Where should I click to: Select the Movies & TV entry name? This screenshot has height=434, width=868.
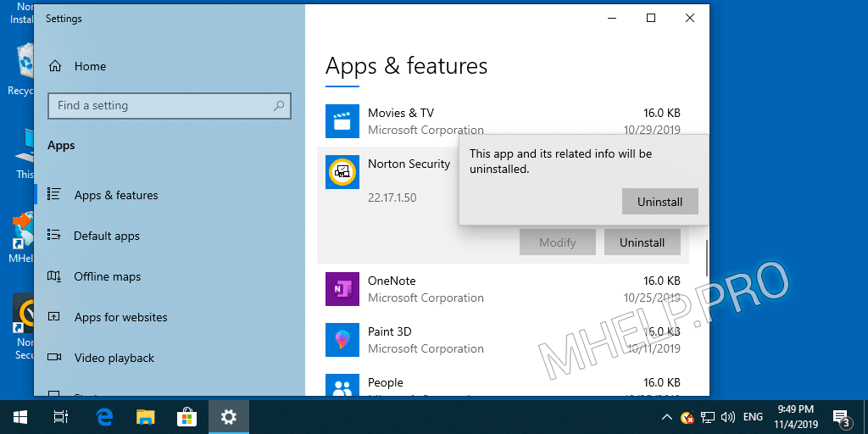401,113
